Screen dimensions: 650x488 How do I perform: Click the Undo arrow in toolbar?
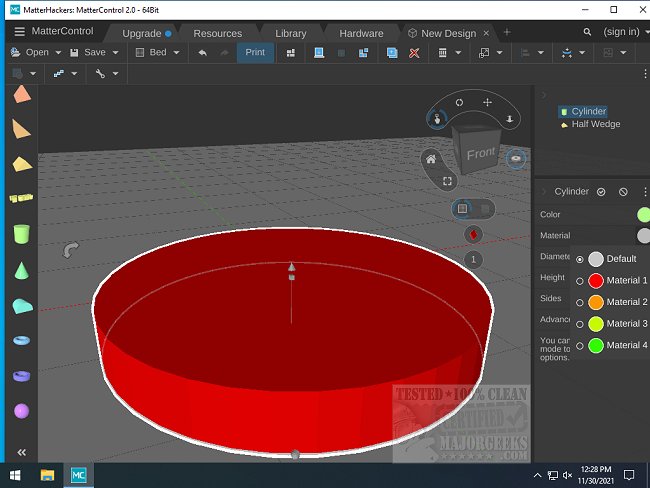(203, 52)
